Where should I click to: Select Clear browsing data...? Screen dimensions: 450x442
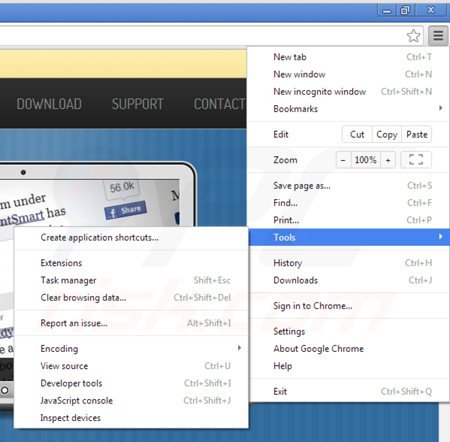tap(131, 298)
